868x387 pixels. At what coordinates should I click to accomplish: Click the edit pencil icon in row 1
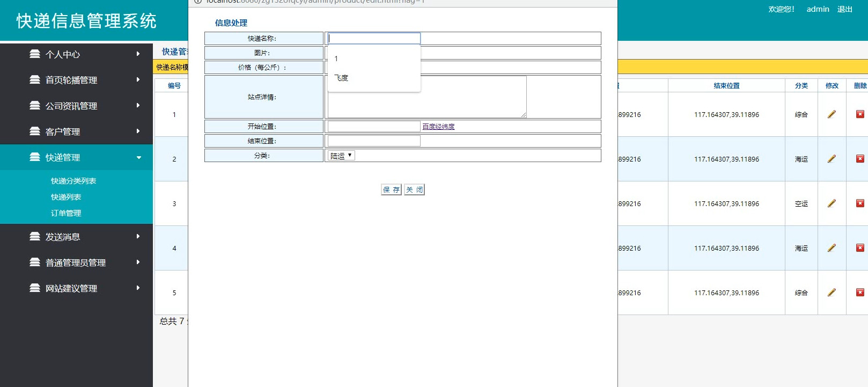832,114
